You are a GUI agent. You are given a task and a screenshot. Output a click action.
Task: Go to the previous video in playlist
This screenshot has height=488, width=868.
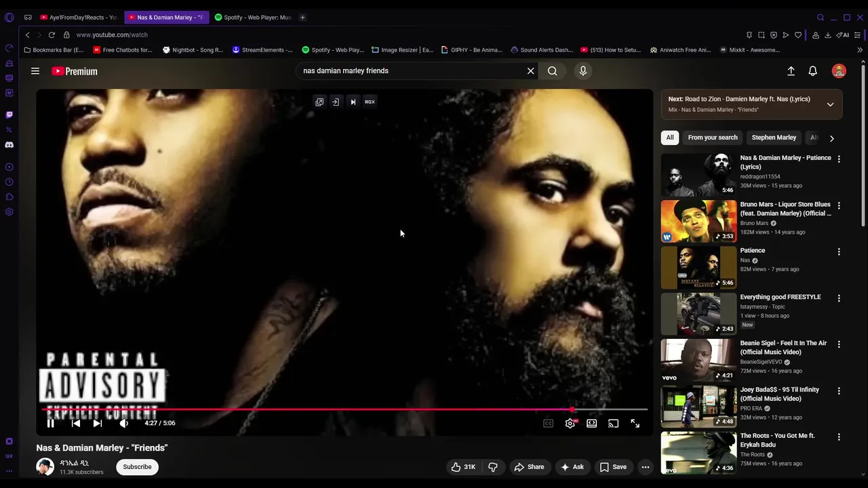[76, 423]
